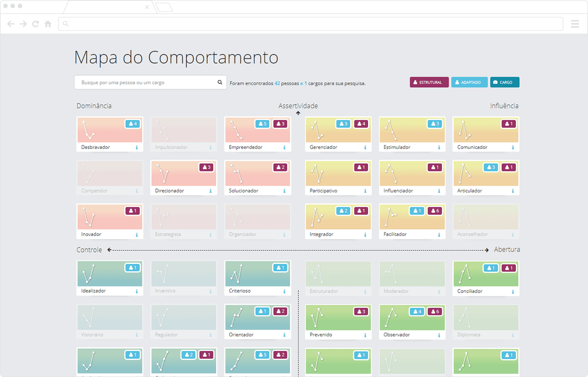Click the Inovador info icon

click(137, 235)
